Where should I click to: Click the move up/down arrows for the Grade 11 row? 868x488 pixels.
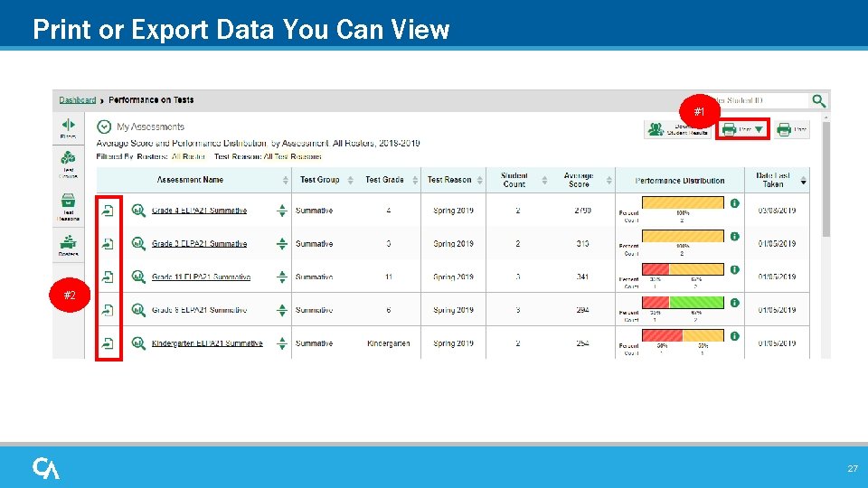(x=282, y=277)
